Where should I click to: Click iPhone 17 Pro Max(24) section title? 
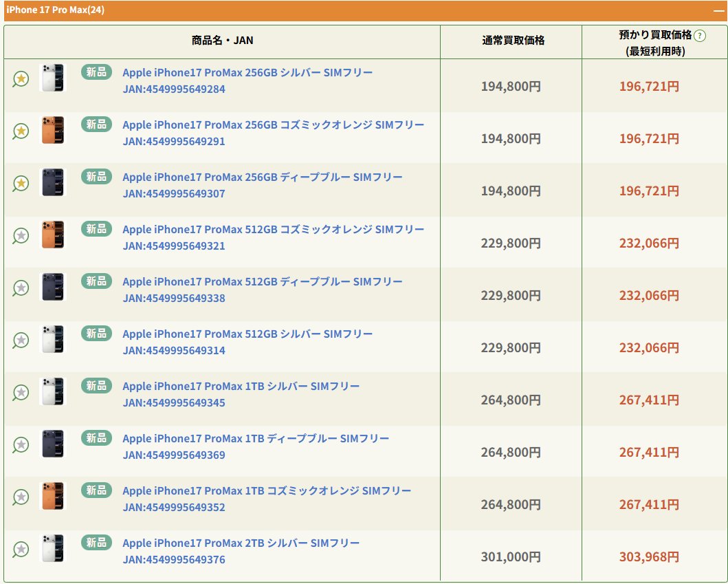(55, 10)
